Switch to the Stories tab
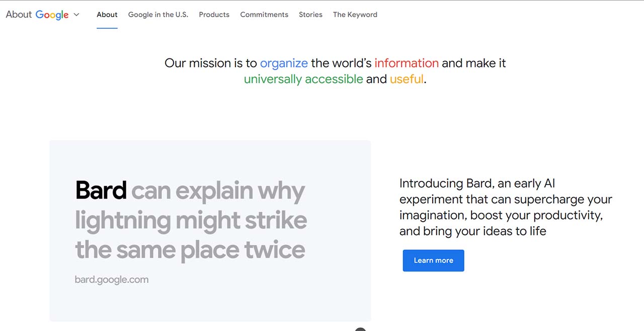This screenshot has width=644, height=331. click(310, 15)
